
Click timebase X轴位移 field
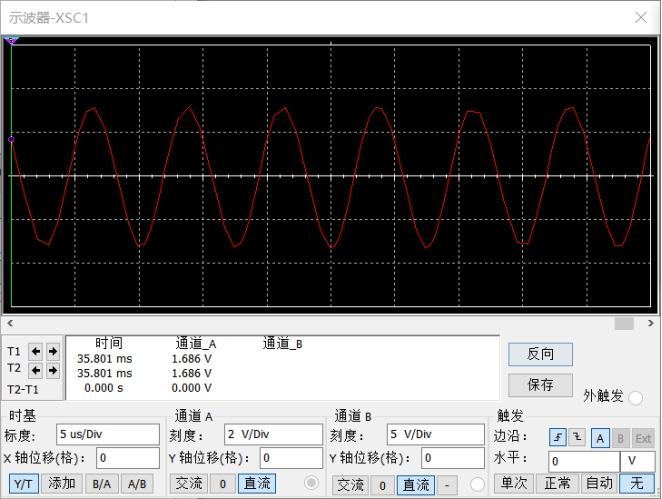tap(128, 458)
